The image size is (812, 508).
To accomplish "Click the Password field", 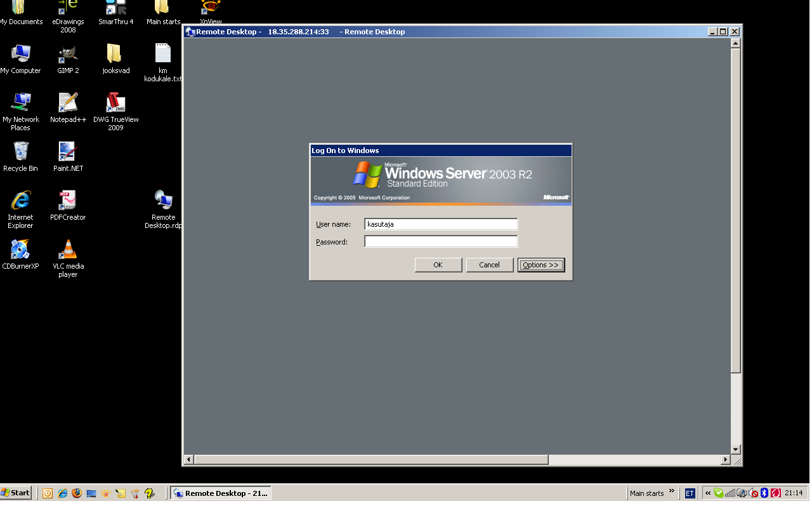I will pos(441,241).
